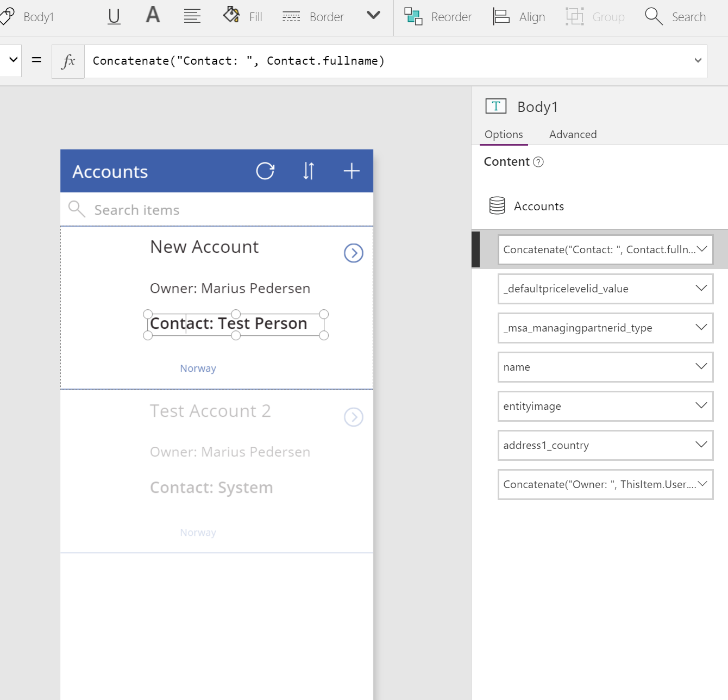Viewport: 728px width, 700px height.
Task: Select Contact: System label
Action: pos(211,487)
